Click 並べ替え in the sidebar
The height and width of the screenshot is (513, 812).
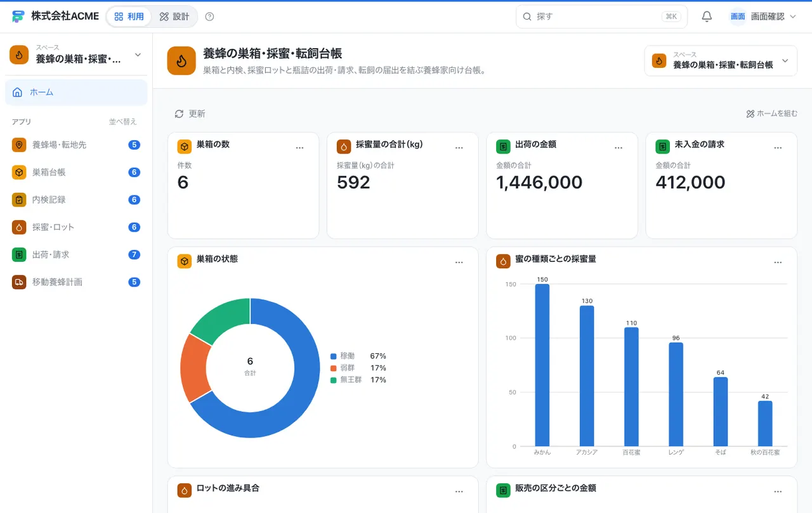122,122
